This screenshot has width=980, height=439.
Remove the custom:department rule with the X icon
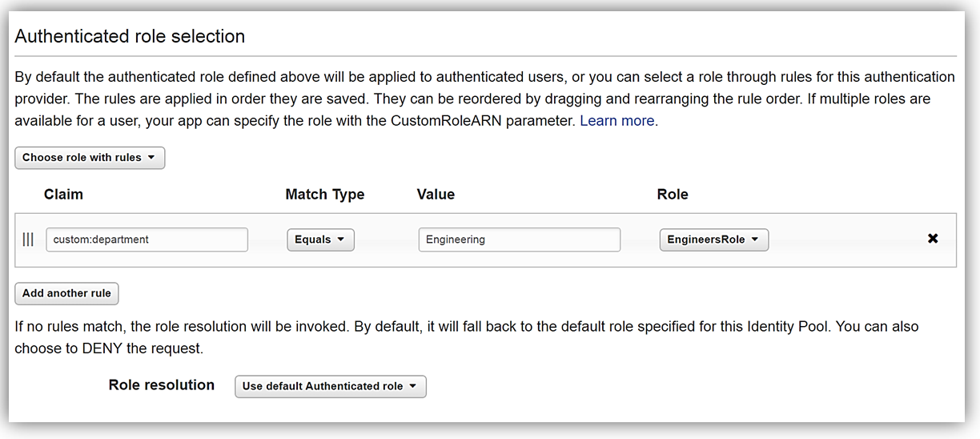[x=932, y=239]
